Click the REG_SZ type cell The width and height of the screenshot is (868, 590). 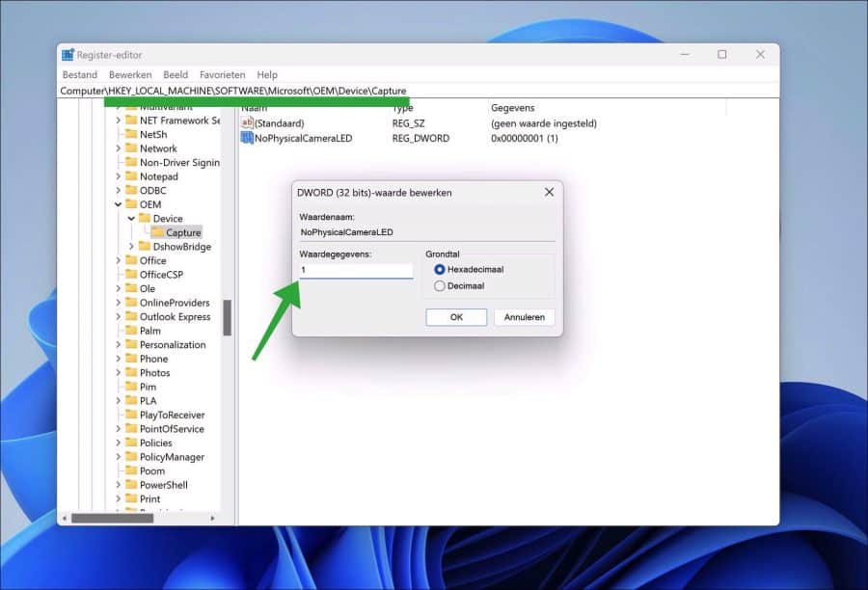click(409, 123)
